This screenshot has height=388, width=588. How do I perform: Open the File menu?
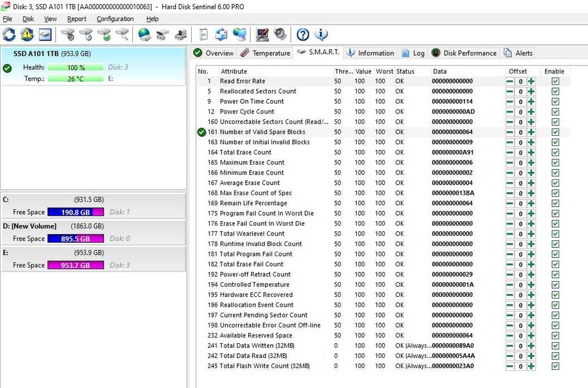(x=8, y=19)
